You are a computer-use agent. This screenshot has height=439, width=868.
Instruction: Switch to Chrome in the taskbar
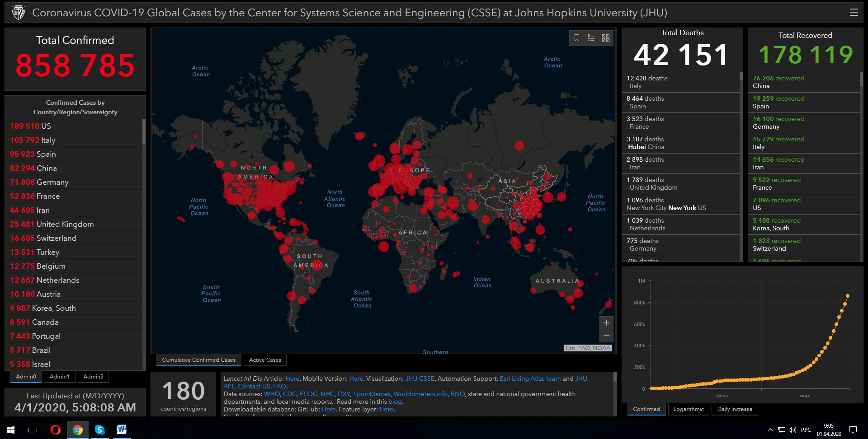coord(78,430)
